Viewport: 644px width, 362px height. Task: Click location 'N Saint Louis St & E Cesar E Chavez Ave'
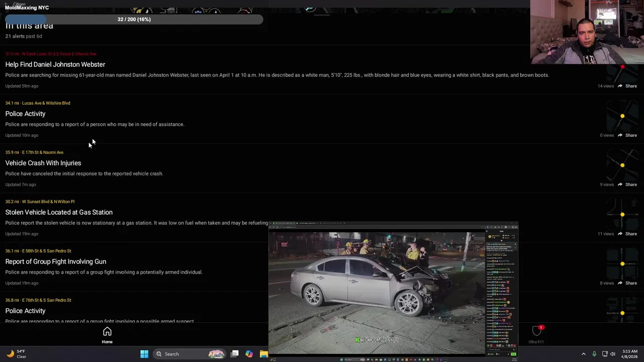59,54
